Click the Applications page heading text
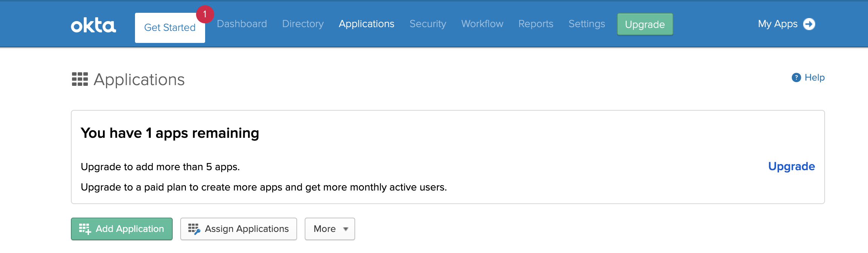The image size is (868, 253). coord(139,80)
